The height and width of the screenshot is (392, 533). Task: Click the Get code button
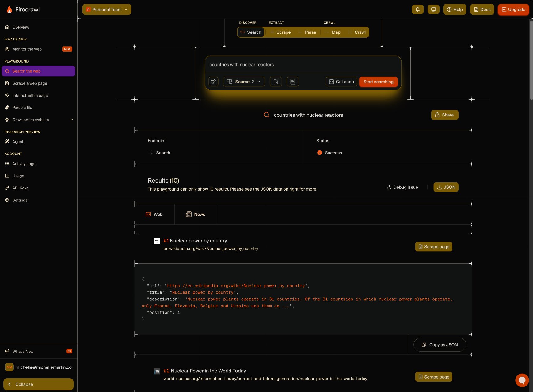pos(341,82)
